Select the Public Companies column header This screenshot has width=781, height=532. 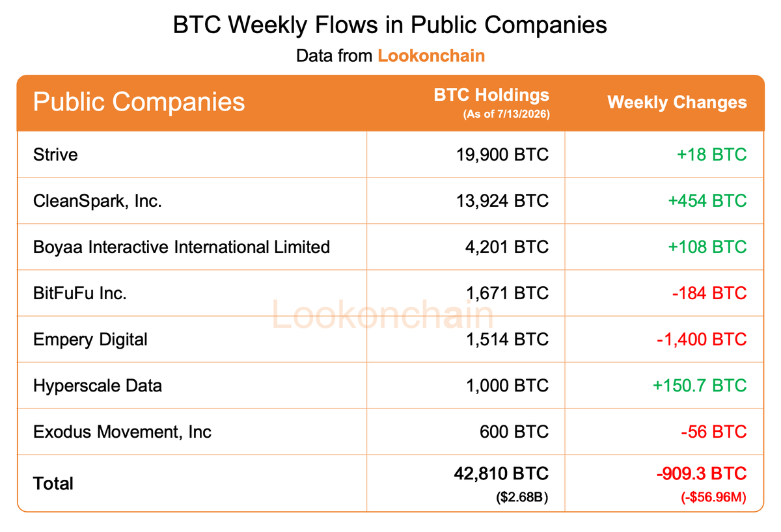pyautogui.click(x=139, y=102)
